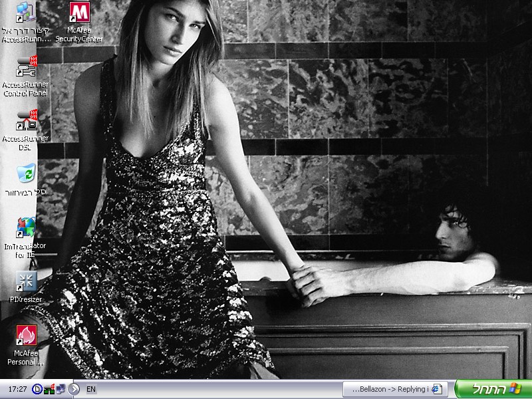Select the PIXresizer desktop icon
Screen dimensions: 532x399
tap(26, 281)
